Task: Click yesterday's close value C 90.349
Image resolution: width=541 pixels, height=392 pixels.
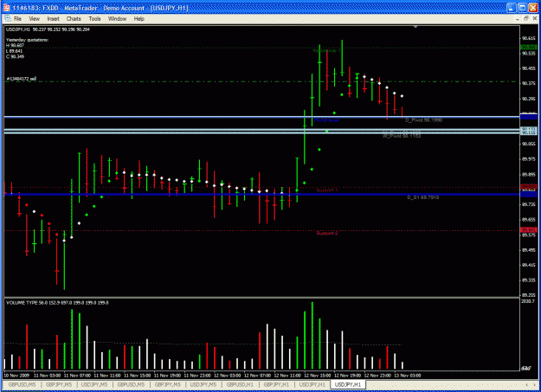Action: click(x=15, y=56)
